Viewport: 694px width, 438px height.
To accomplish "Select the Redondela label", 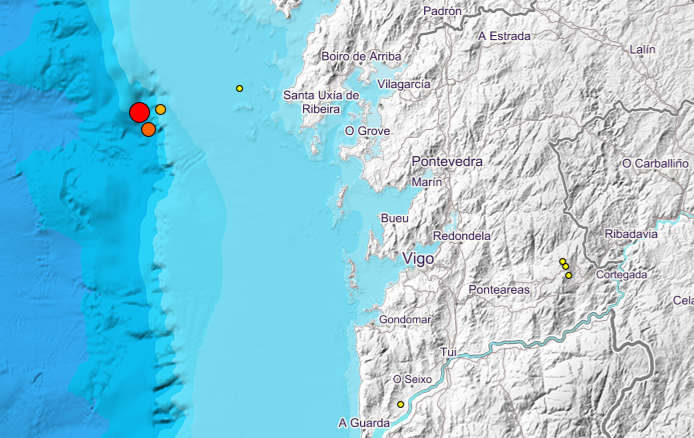I will (x=462, y=236).
